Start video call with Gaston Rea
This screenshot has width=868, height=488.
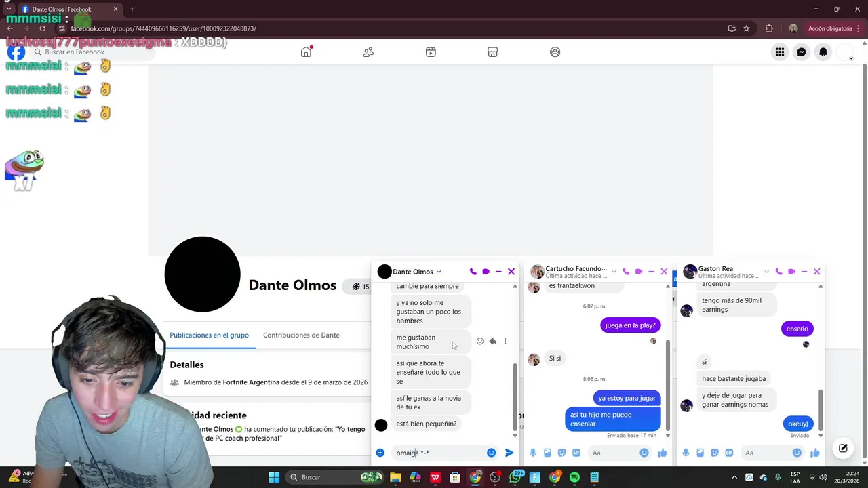(x=791, y=272)
